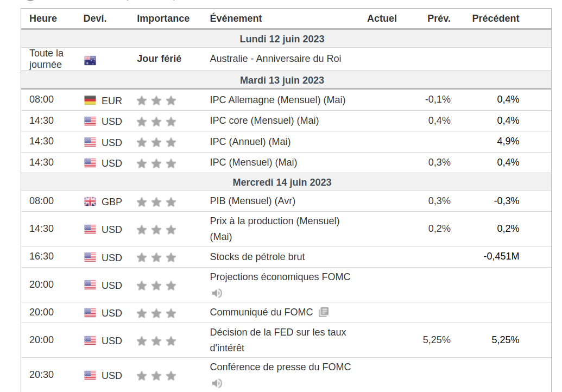Click the US flag in IPC core row
The width and height of the screenshot is (562, 392).
[x=90, y=121]
